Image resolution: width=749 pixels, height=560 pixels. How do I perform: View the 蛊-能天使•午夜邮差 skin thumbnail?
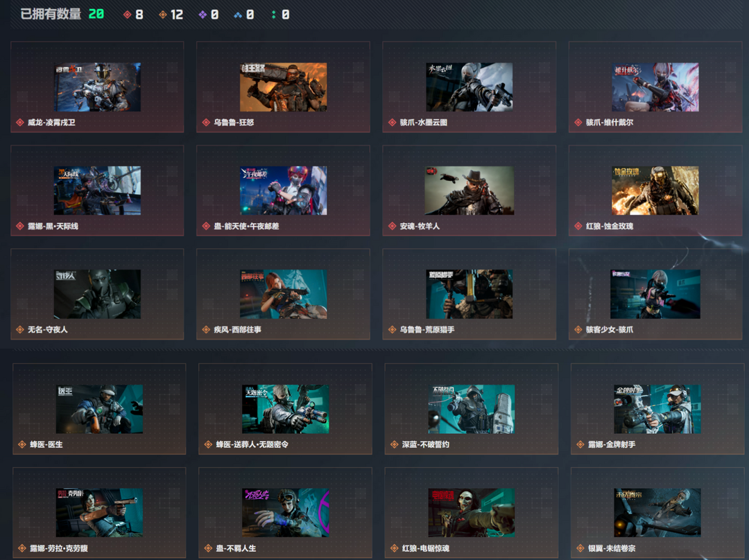tap(283, 191)
